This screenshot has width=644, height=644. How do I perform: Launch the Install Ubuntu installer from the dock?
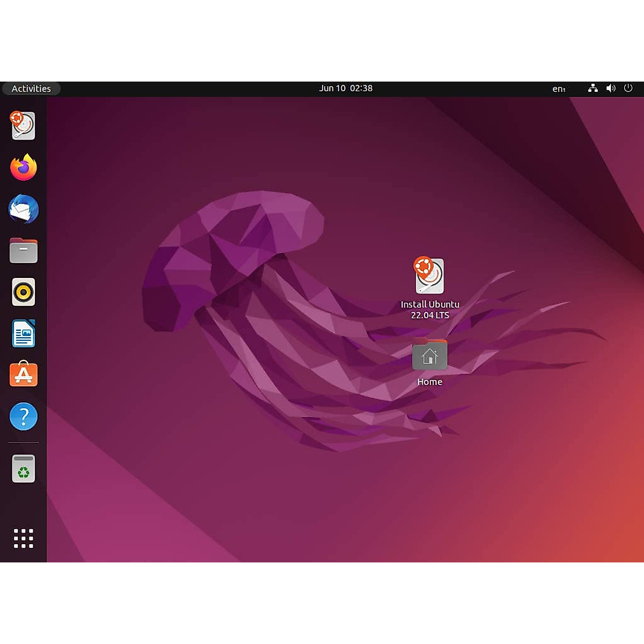[x=23, y=126]
